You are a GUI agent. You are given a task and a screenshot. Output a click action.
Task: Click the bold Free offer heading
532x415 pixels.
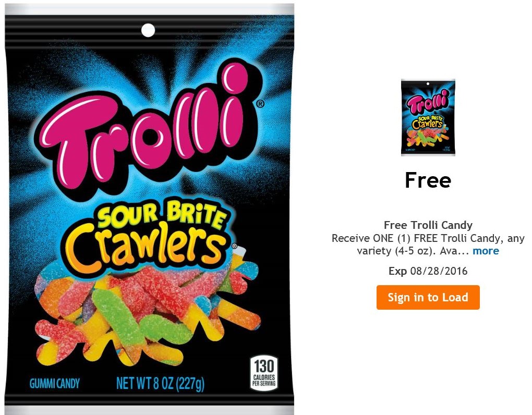pos(428,180)
